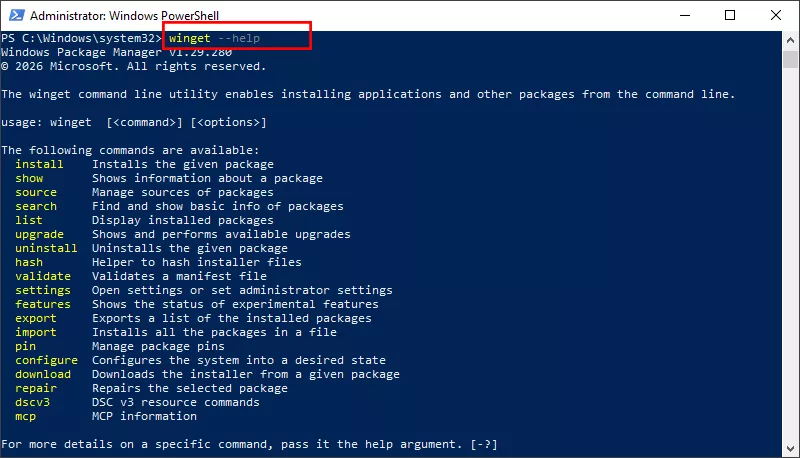This screenshot has height=458, width=800.
Task: Click 'DSC v3 resource commands' description
Action: [x=176, y=402]
